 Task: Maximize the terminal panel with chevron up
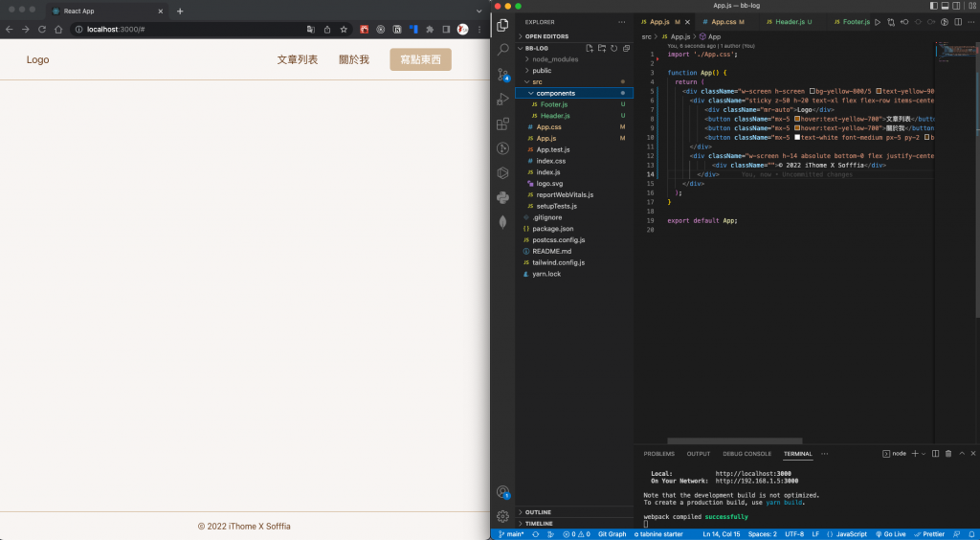pyautogui.click(x=962, y=454)
